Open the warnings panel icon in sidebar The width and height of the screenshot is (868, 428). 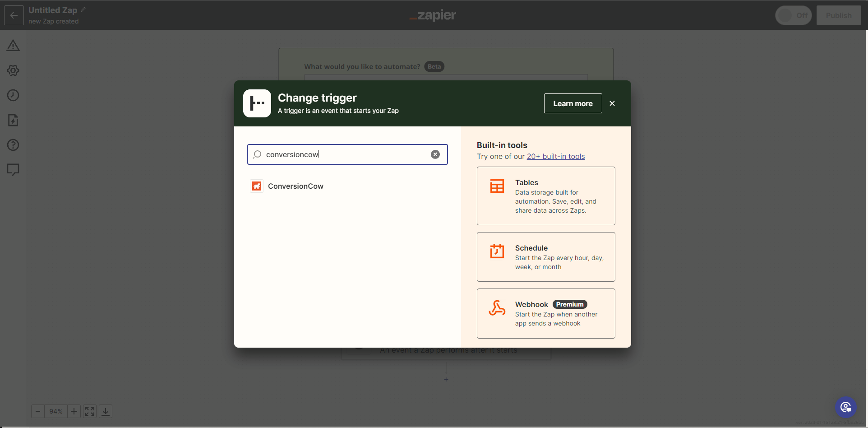(13, 46)
